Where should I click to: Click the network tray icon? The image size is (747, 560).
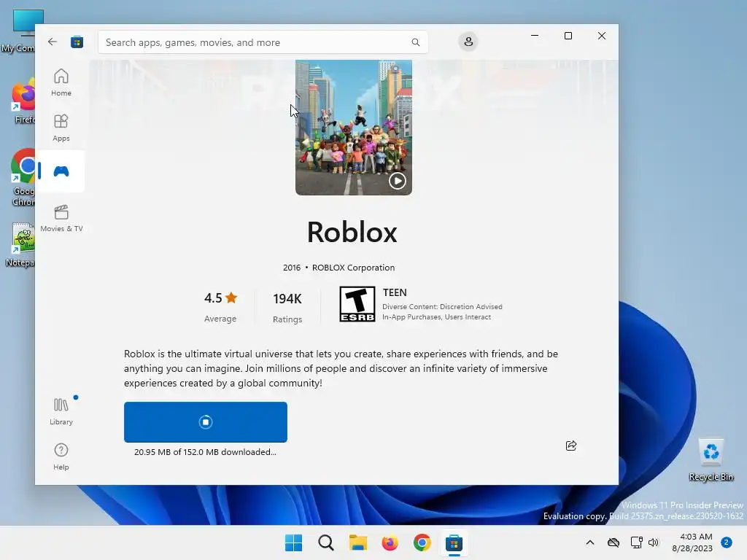click(636, 542)
